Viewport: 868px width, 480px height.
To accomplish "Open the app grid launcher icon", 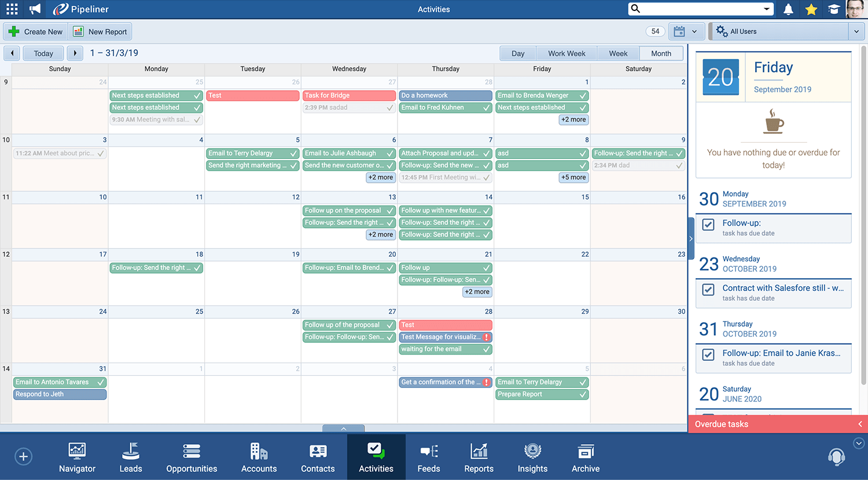I will 12,9.
